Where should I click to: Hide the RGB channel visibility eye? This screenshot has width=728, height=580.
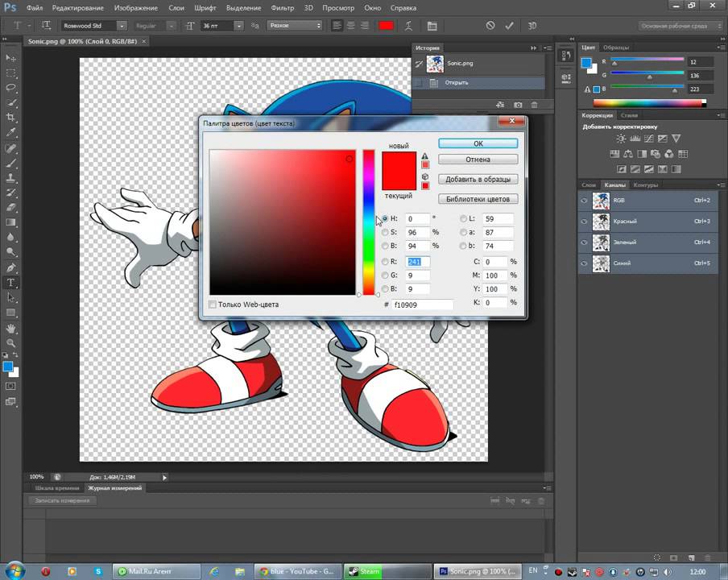click(x=584, y=201)
